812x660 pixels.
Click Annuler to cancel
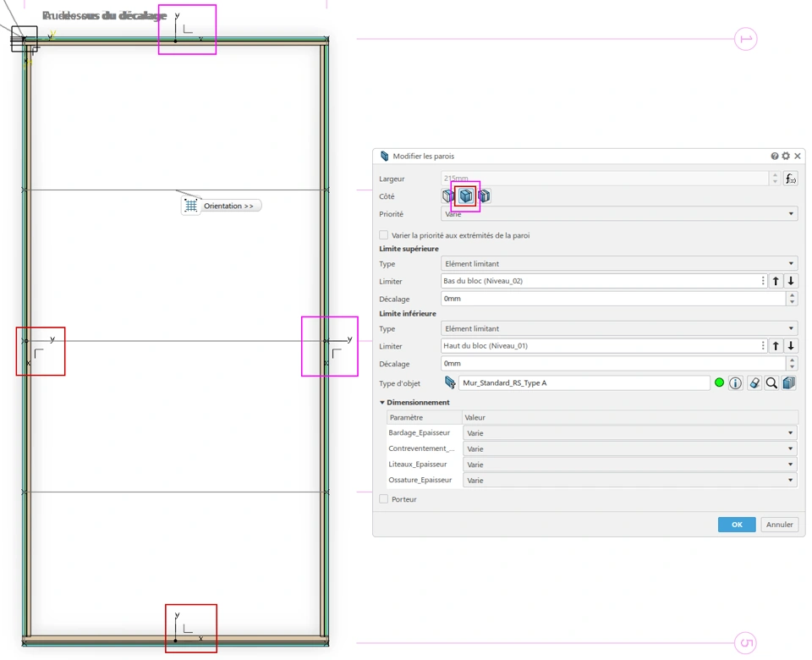coord(779,525)
